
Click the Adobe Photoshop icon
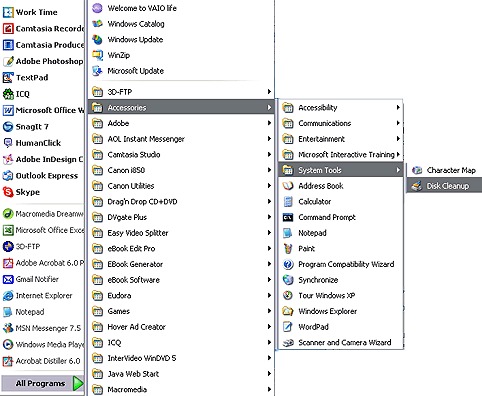click(8, 61)
